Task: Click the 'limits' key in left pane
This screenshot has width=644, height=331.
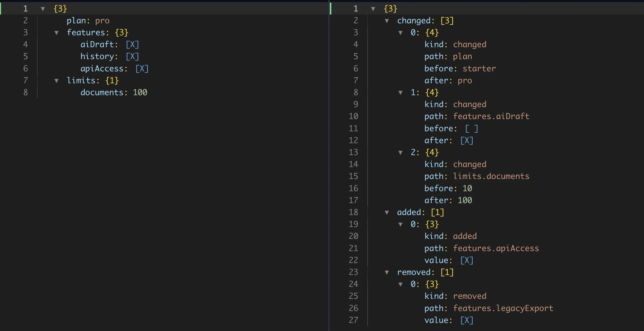Action: (x=81, y=81)
